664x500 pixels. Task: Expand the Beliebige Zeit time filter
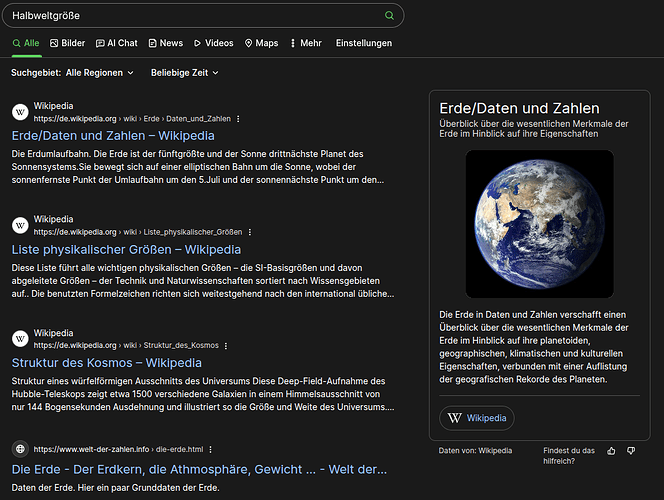[x=185, y=73]
